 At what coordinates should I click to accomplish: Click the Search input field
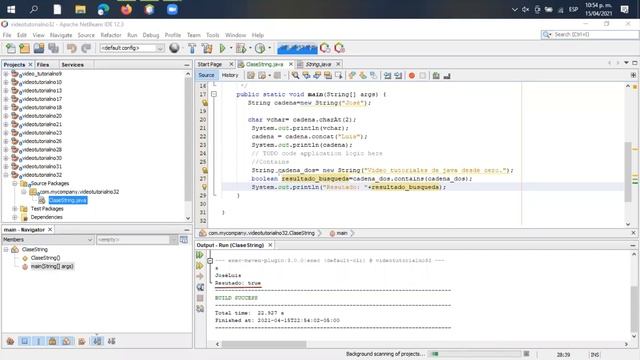pyautogui.click(x=590, y=35)
